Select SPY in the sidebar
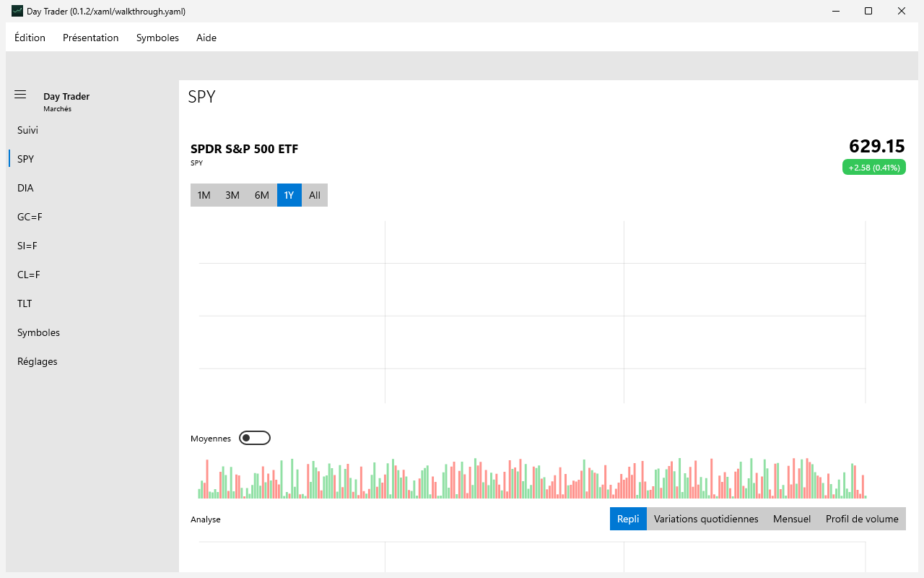The image size is (924, 578). click(x=92, y=159)
